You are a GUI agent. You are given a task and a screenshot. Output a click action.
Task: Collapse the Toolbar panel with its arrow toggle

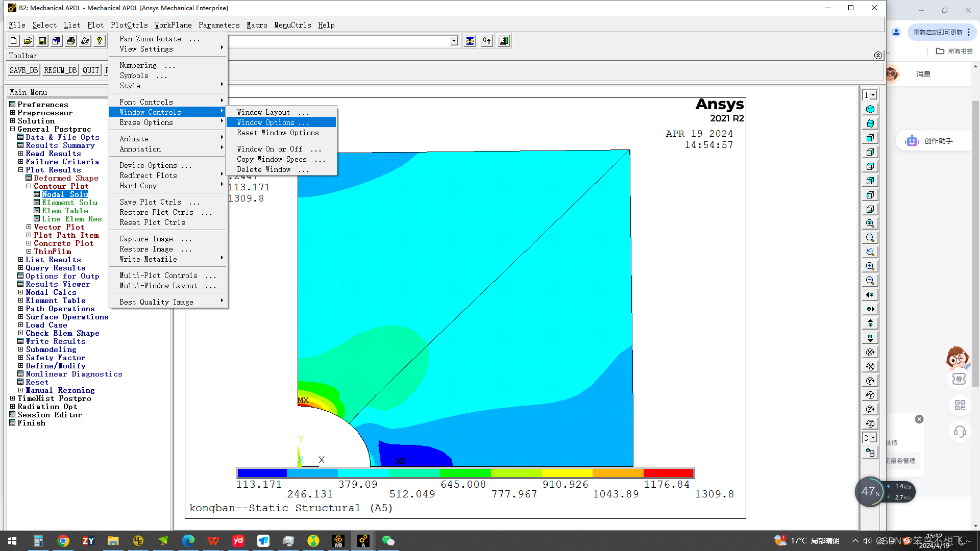pos(878,55)
